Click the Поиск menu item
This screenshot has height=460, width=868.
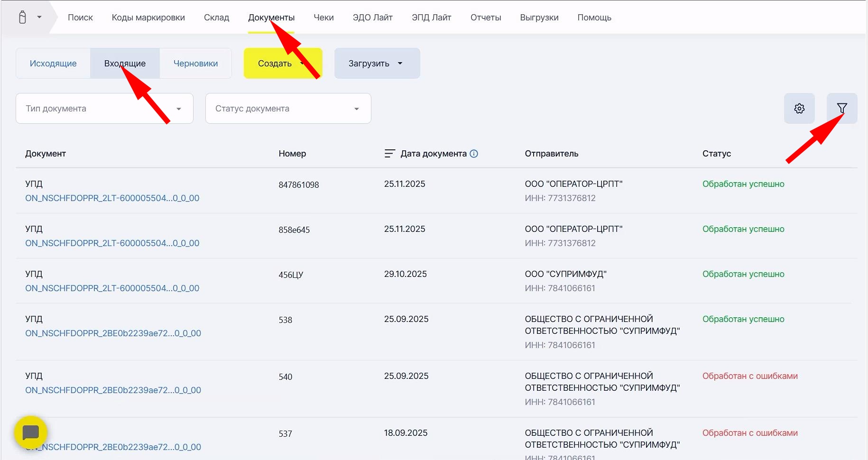pyautogui.click(x=80, y=18)
